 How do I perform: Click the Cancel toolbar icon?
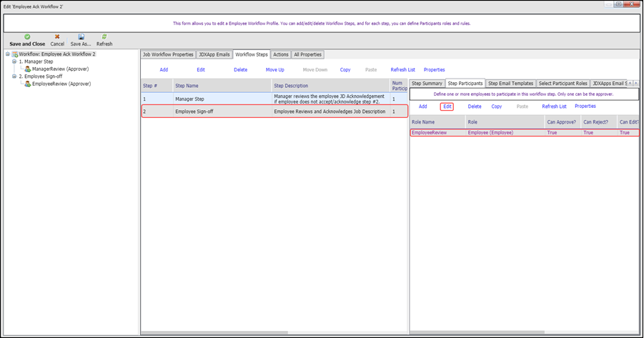pos(57,36)
